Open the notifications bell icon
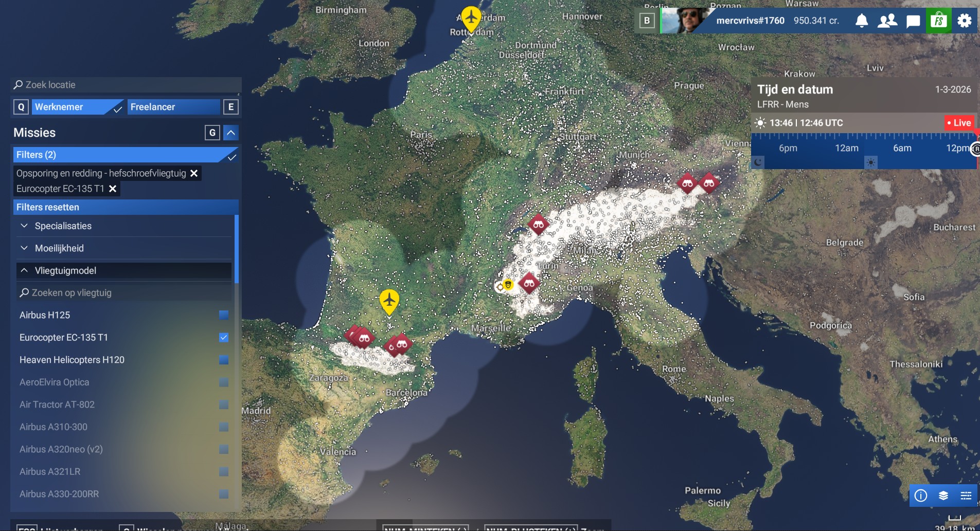The height and width of the screenshot is (531, 980). pos(862,21)
